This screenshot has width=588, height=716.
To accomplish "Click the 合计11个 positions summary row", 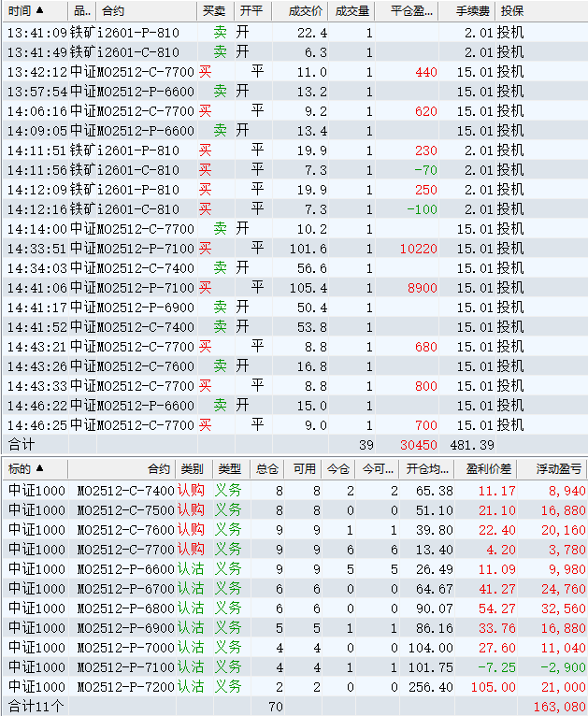I will click(x=294, y=707).
